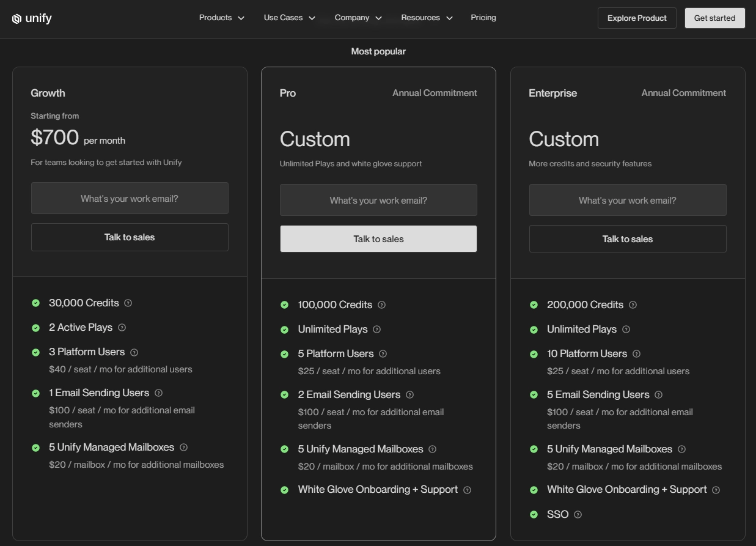This screenshot has height=546, width=756.
Task: Click info icon beside 200,000 Credits
Action: point(633,305)
